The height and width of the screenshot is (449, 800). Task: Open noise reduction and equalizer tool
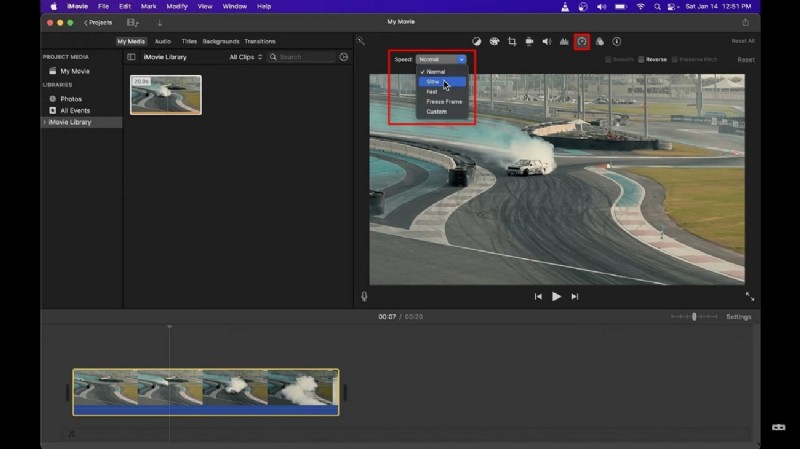click(x=564, y=41)
